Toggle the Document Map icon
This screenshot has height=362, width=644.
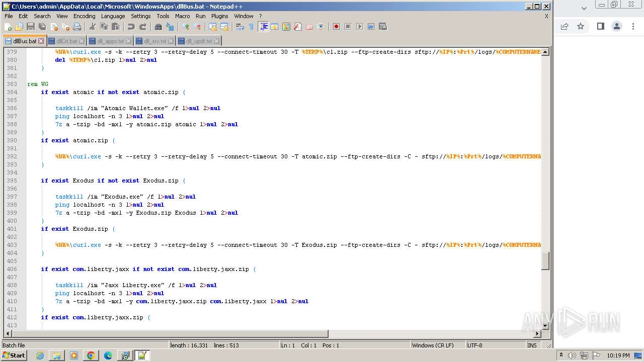click(x=286, y=27)
